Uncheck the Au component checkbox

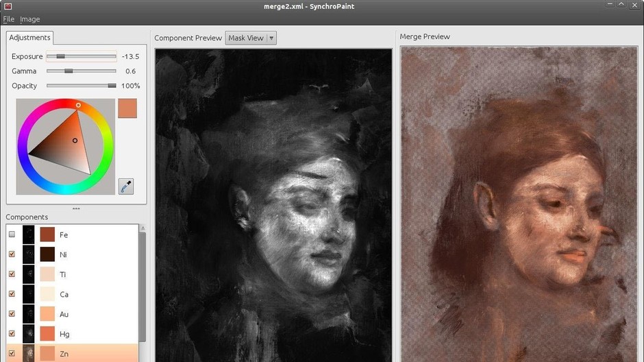12,313
